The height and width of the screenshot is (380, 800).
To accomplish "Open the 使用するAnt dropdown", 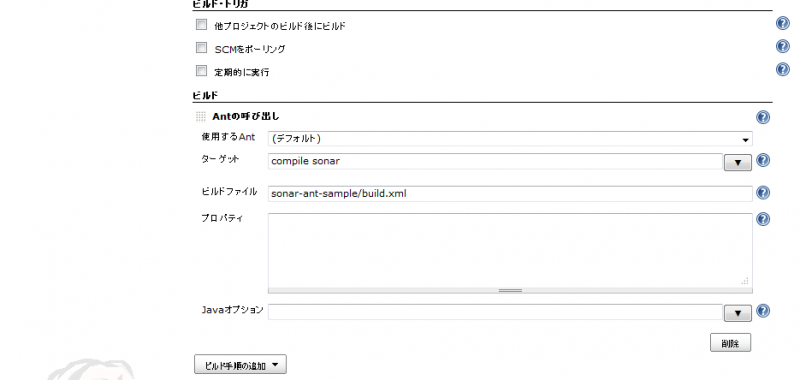I will click(x=510, y=139).
